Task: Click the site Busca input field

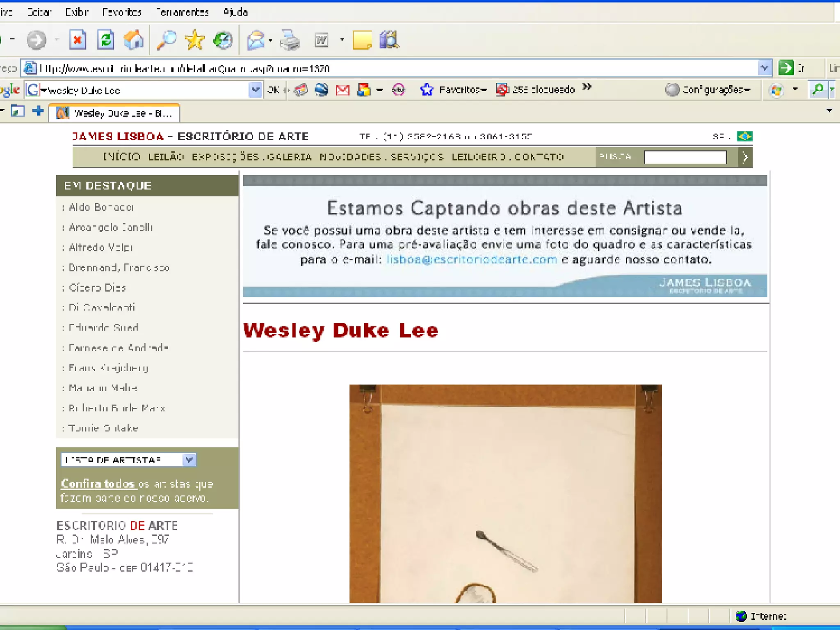Action: 685,157
